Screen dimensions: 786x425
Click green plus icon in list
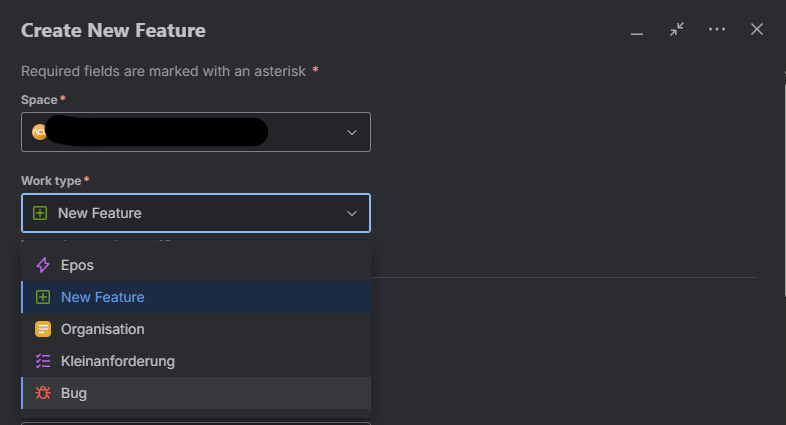coord(43,297)
